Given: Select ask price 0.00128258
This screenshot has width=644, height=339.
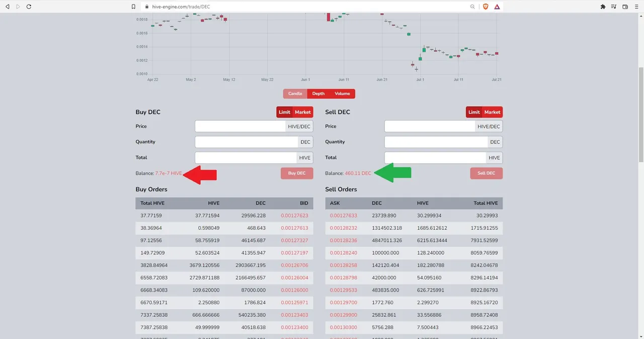Looking at the screenshot, I should click(x=344, y=265).
